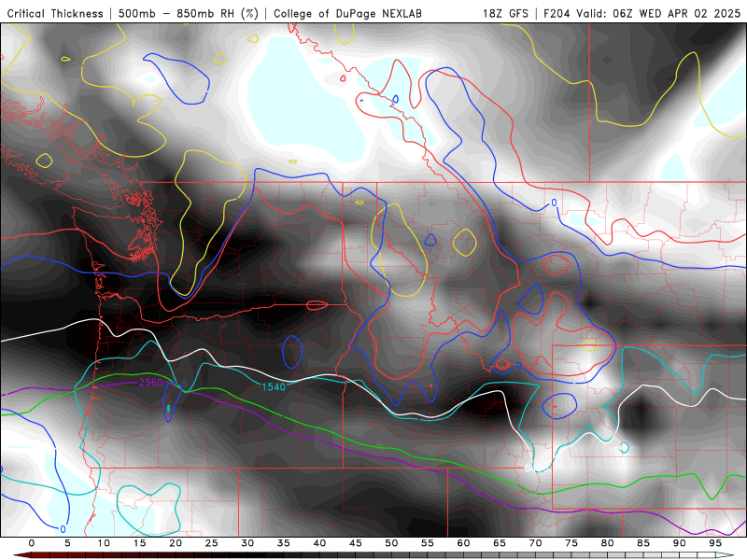Click the "F204 Valid: 06Z WED APR 02 2025" text
The width and height of the screenshot is (747, 560).
click(x=641, y=14)
